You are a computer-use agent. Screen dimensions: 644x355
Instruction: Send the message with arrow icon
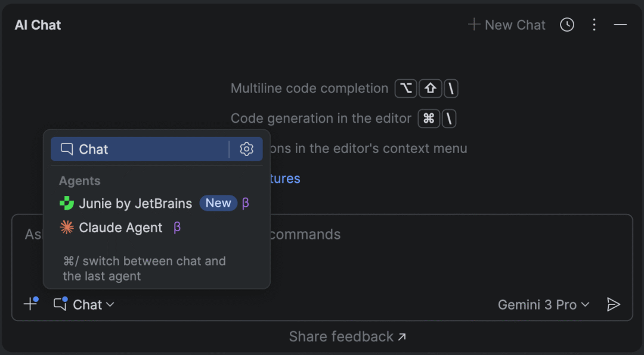(613, 304)
